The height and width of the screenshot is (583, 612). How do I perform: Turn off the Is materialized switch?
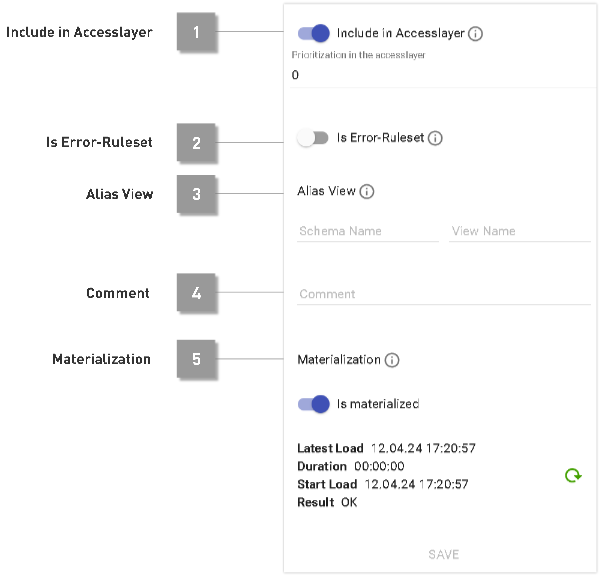coord(314,404)
